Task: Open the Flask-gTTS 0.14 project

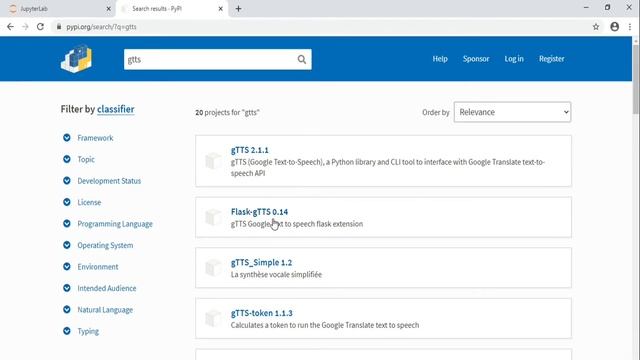Action: click(x=259, y=211)
